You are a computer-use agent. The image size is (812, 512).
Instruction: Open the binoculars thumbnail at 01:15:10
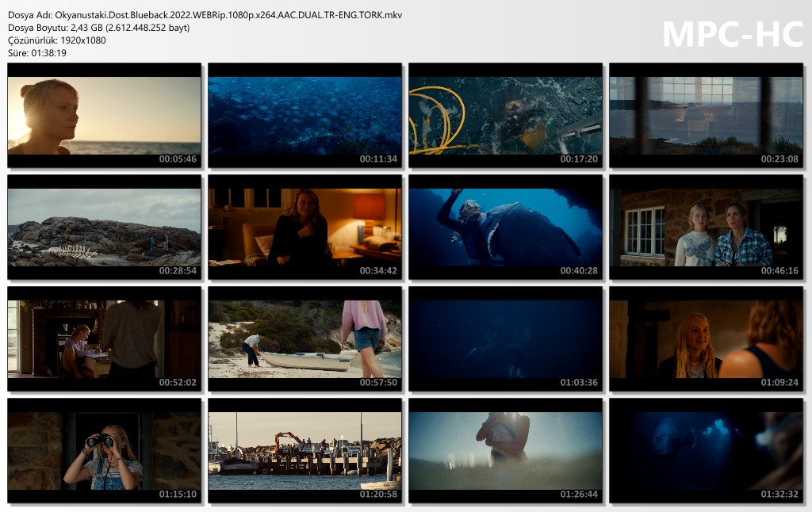104,451
